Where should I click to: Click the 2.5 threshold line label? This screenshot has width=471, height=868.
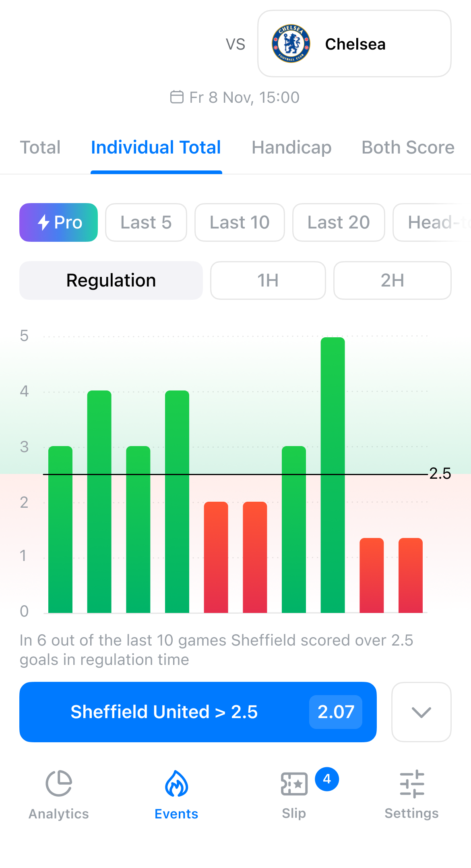coord(440,473)
